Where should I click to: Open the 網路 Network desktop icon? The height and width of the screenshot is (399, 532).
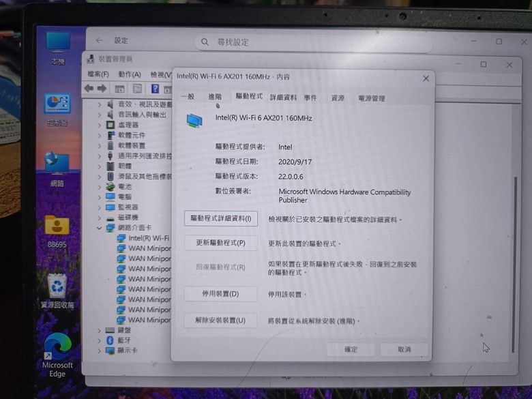coord(57,168)
